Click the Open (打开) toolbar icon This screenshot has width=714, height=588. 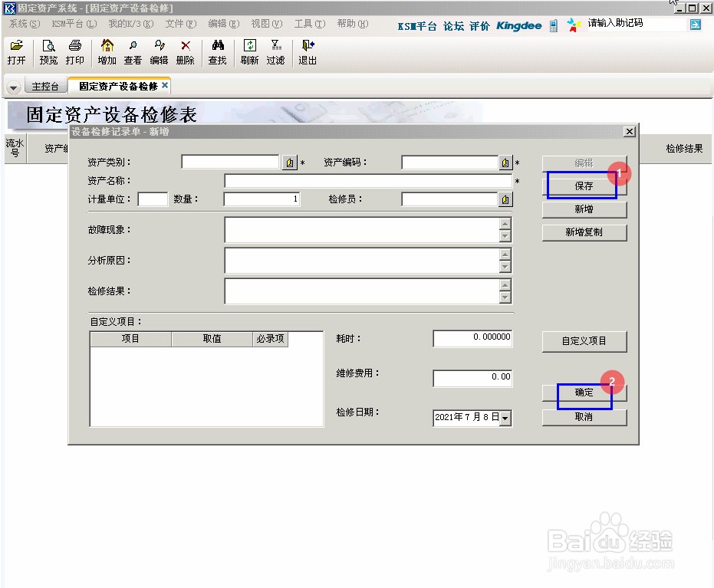click(16, 52)
